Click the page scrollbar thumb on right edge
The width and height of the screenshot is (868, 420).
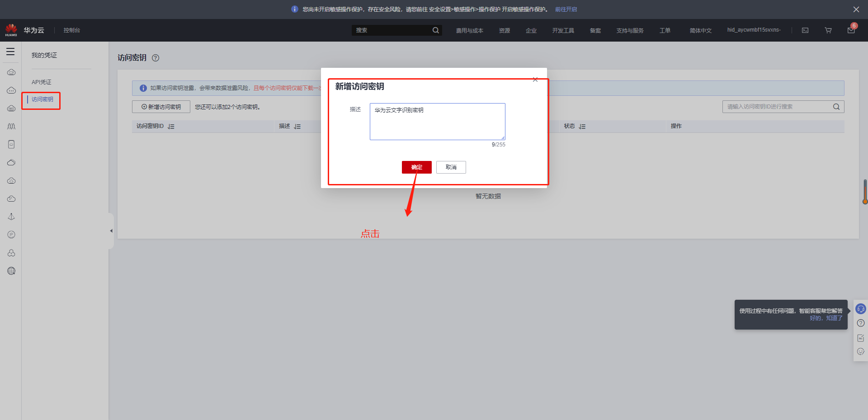(865, 192)
